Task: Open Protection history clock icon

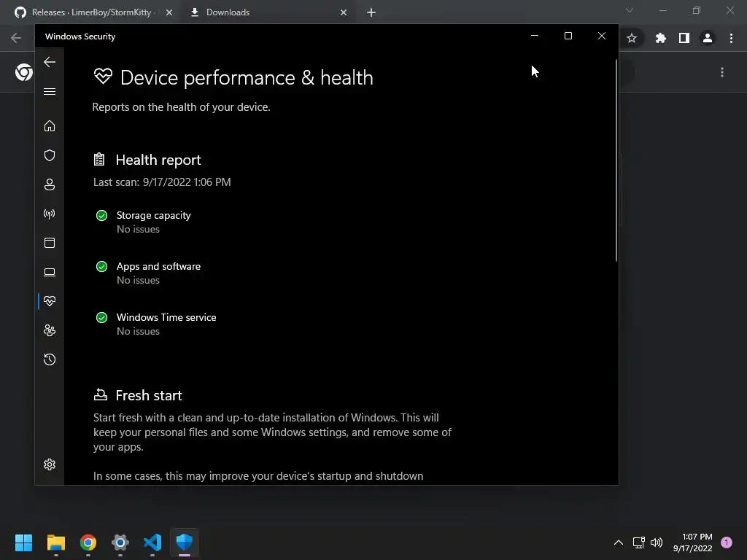Action: (x=50, y=359)
